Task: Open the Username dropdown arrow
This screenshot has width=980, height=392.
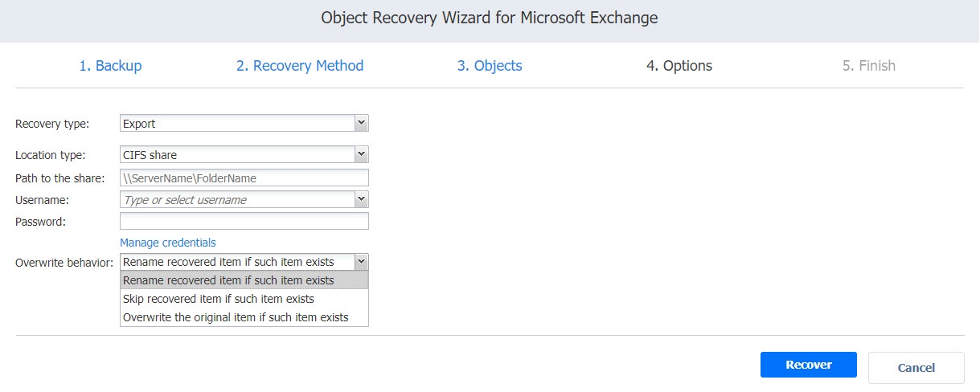Action: (x=361, y=199)
